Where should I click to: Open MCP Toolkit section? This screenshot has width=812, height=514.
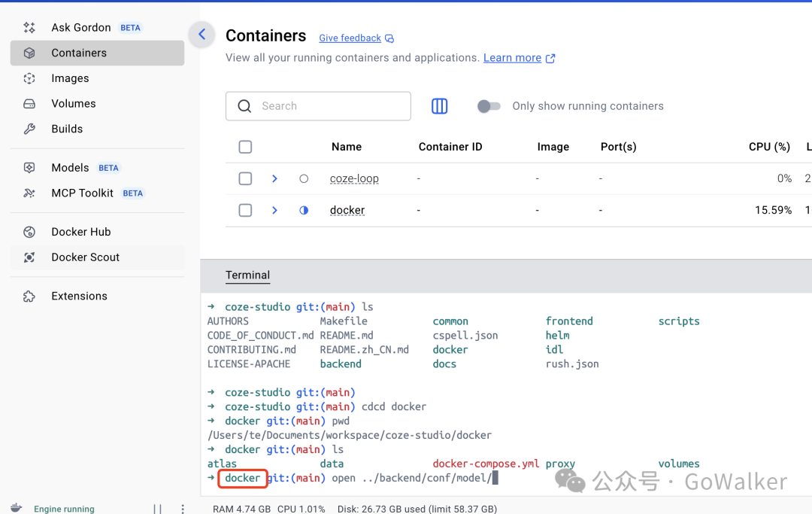click(83, 193)
